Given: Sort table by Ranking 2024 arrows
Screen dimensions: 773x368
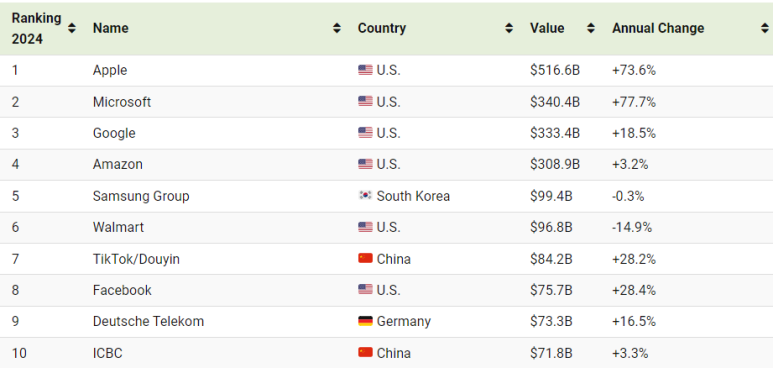Looking at the screenshot, I should (72, 28).
